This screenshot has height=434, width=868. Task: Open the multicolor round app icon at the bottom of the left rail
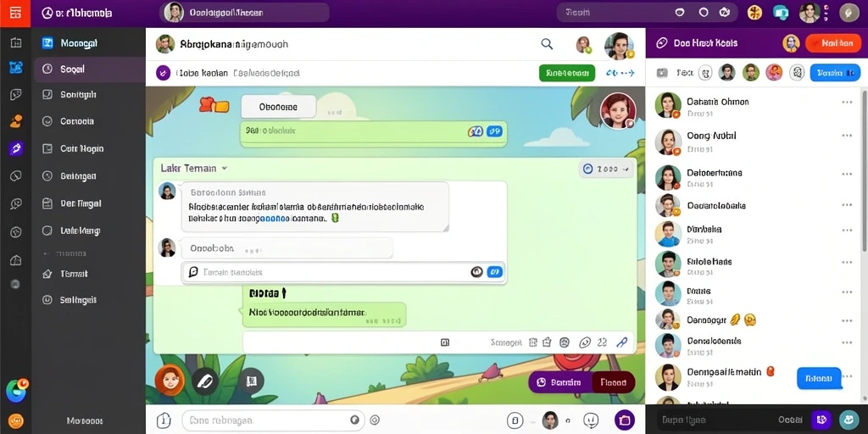[16, 391]
